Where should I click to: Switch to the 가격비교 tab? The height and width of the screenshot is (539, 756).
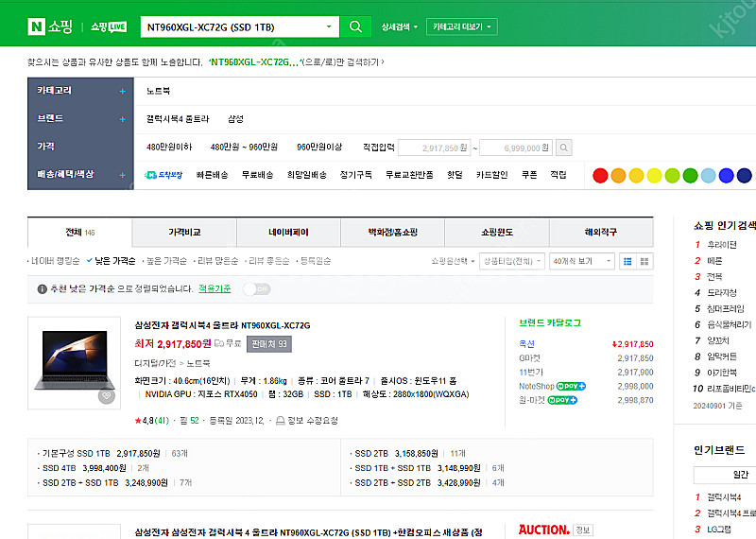pyautogui.click(x=184, y=232)
